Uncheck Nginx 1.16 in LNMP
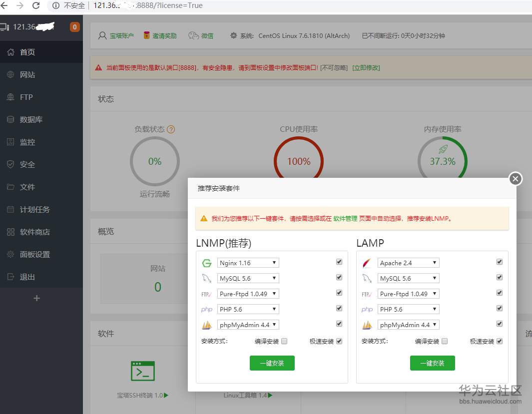Image resolution: width=532 pixels, height=414 pixels. coord(339,262)
